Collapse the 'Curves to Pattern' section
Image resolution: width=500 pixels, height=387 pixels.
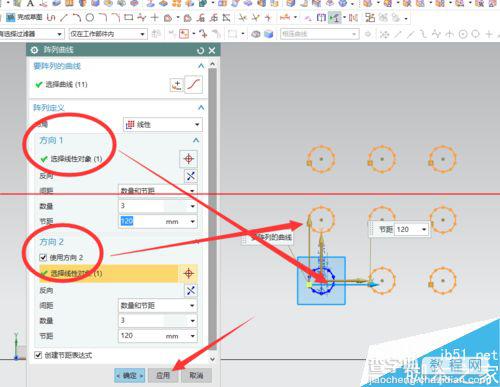click(201, 66)
